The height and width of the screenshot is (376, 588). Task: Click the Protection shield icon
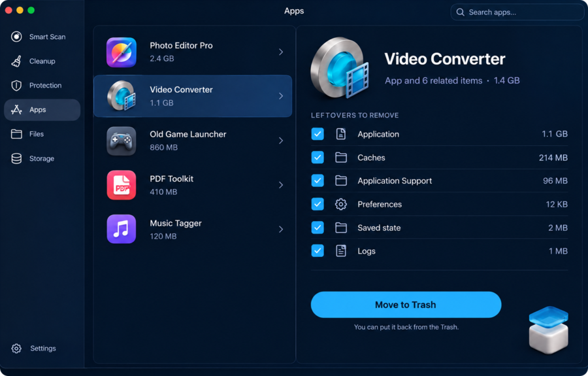[x=16, y=86]
